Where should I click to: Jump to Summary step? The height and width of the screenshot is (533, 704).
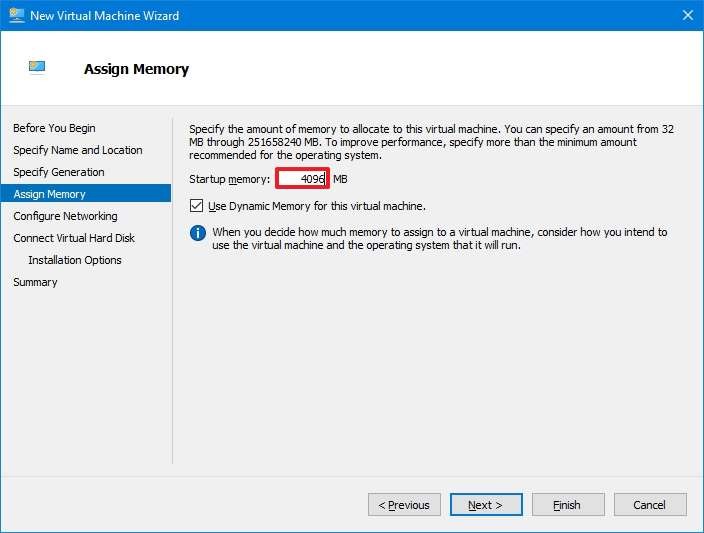35,282
